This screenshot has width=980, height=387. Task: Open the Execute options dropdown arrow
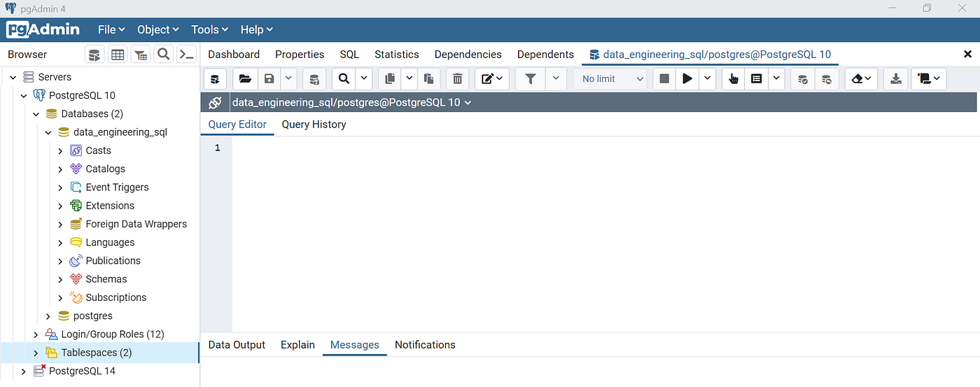click(707, 79)
